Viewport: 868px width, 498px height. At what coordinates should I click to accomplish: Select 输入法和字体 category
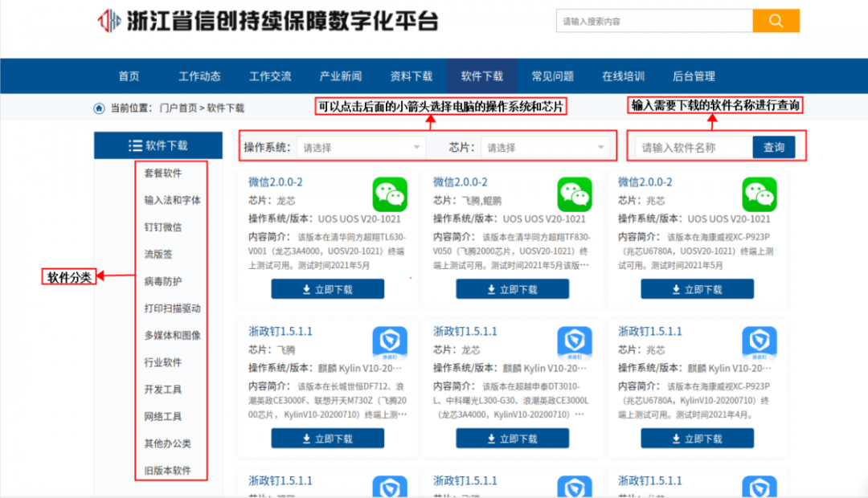pyautogui.click(x=172, y=200)
